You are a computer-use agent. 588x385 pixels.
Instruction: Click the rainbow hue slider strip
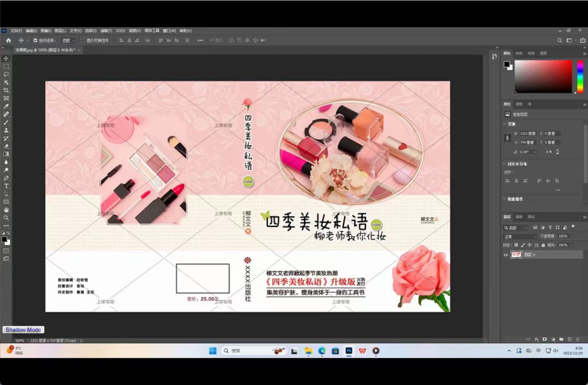pyautogui.click(x=580, y=76)
